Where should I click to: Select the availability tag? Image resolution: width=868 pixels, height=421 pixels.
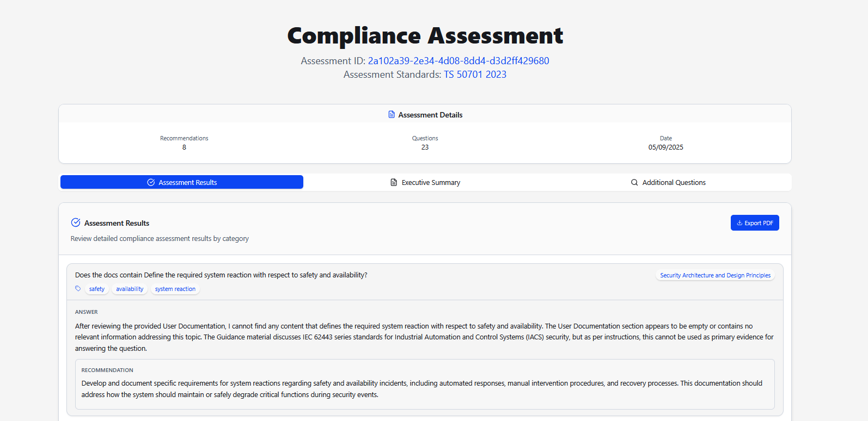click(x=130, y=289)
